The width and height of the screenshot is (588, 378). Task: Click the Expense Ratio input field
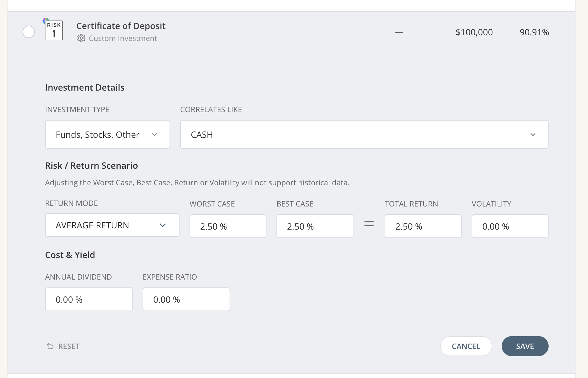[186, 299]
